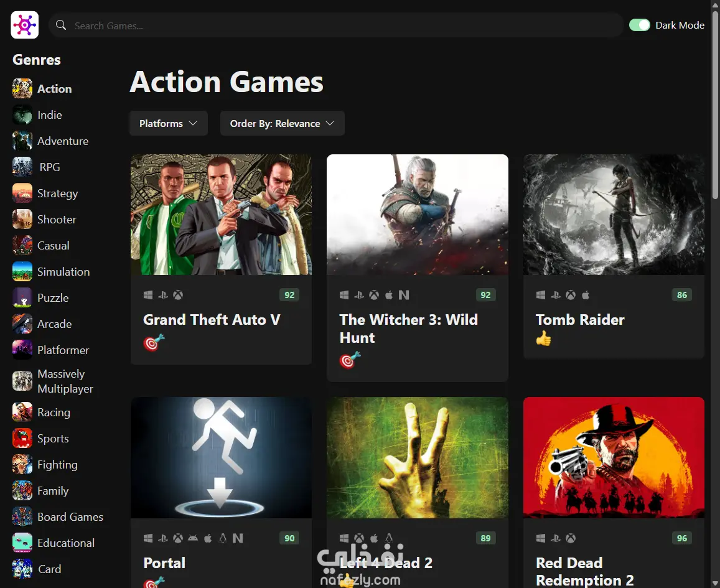
Task: Open the Strategy genre label
Action: 57,194
